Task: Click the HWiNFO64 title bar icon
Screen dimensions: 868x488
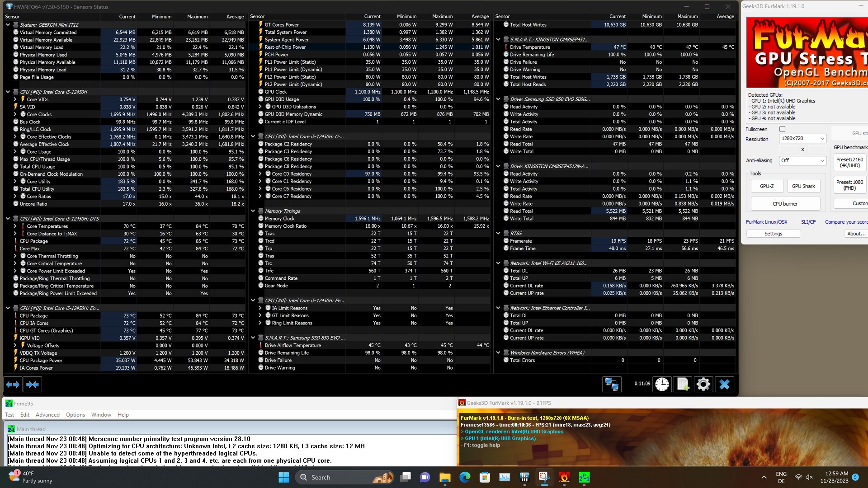Action: tap(9, 7)
